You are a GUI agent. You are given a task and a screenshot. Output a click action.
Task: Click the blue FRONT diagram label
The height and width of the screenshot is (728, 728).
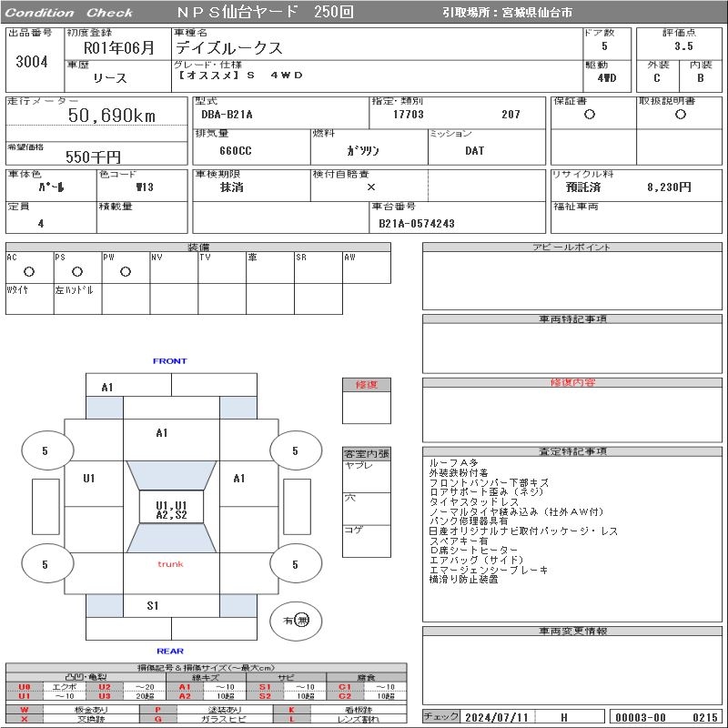pyautogui.click(x=169, y=361)
